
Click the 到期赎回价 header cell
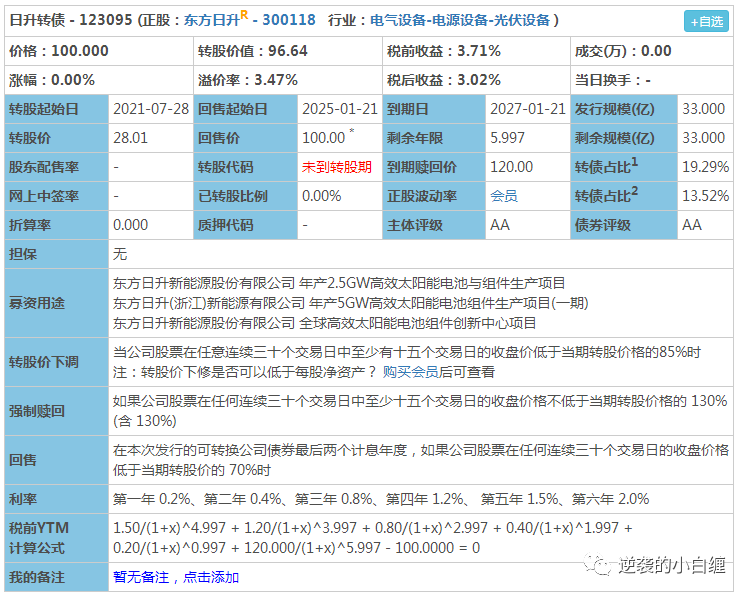[x=434, y=167]
